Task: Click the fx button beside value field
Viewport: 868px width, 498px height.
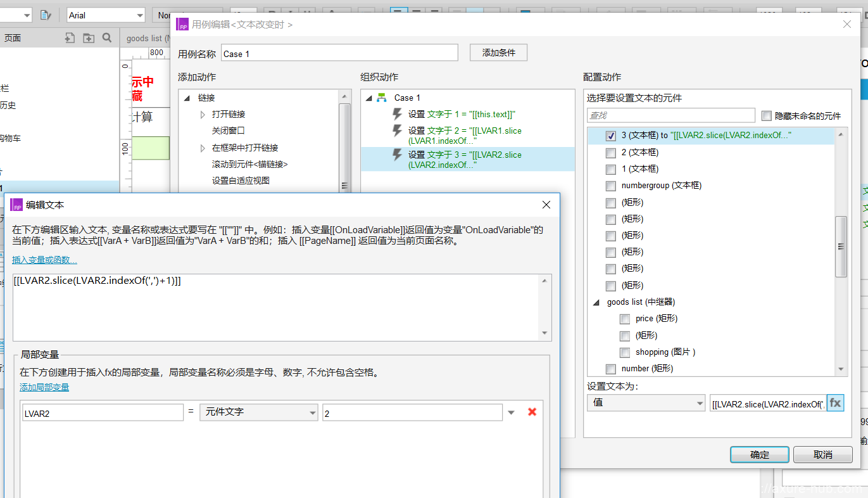Action: 836,403
